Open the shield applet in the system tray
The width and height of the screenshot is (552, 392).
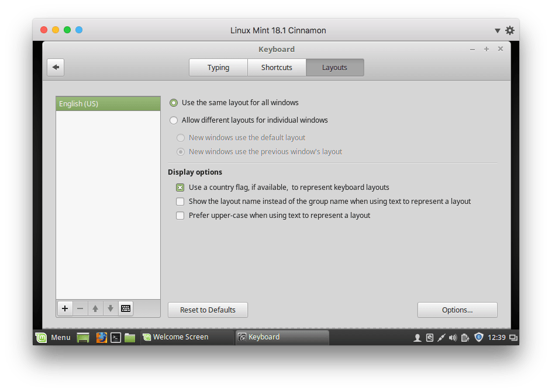point(478,337)
